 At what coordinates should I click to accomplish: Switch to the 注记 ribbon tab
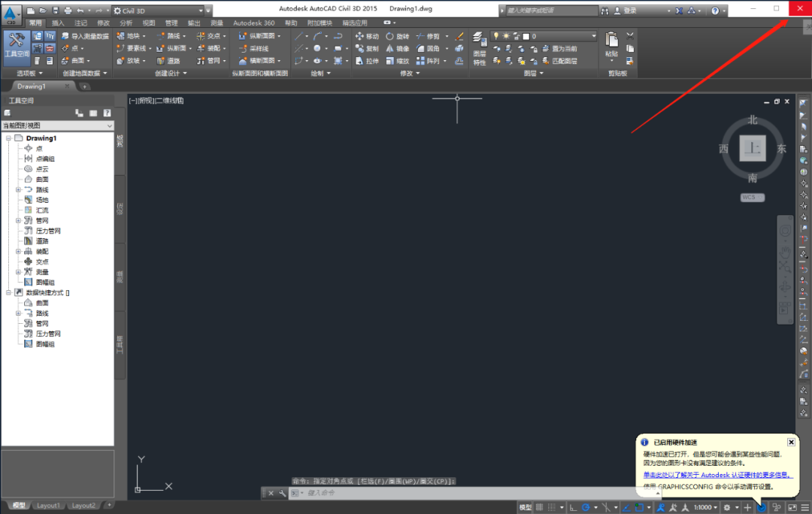coord(80,23)
